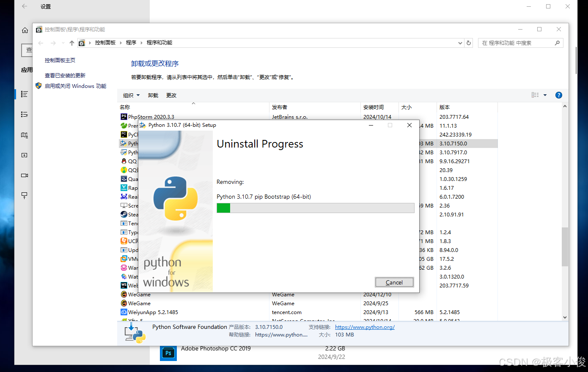Click the Python installer icon in details pane

tap(135, 333)
